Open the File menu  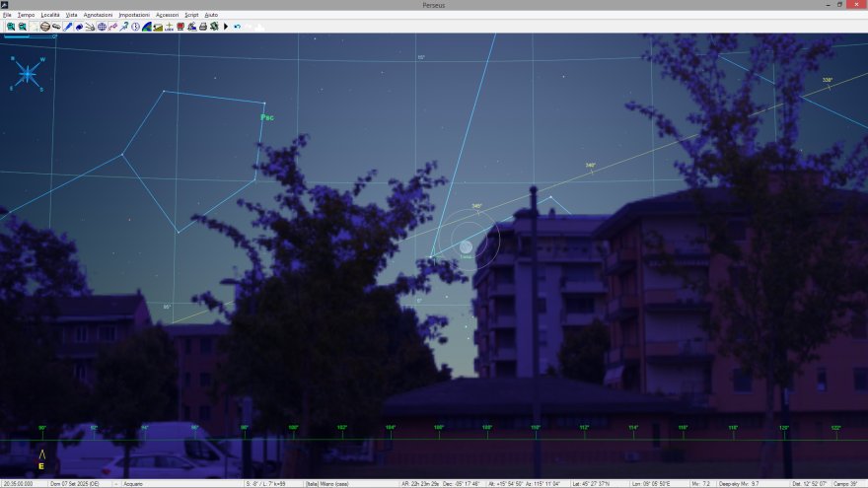[7, 16]
